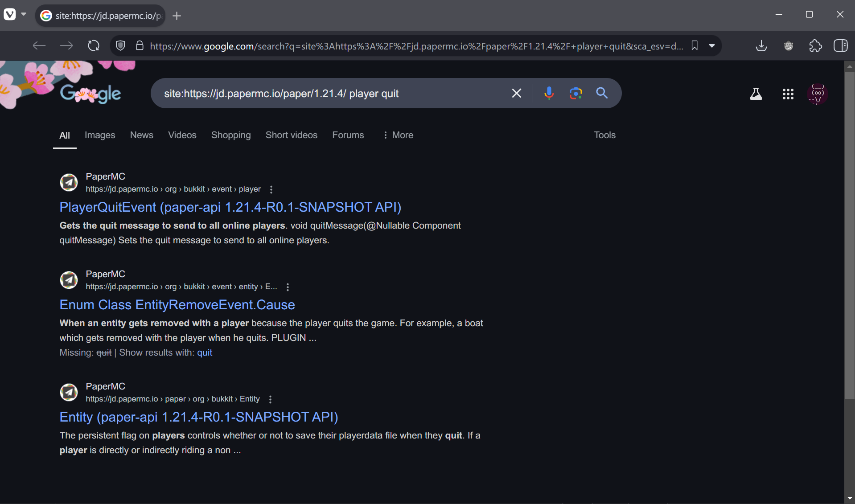Open the extensions puzzle icon
This screenshot has height=504, width=855.
click(815, 46)
